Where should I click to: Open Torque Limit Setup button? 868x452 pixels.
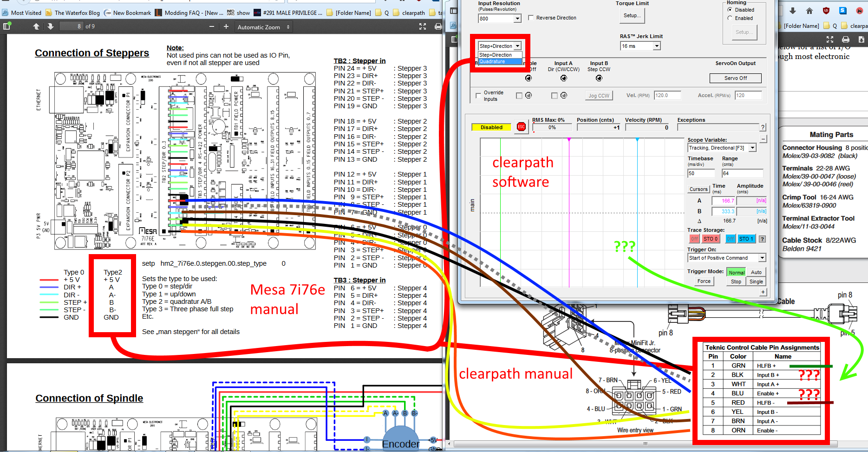[632, 16]
